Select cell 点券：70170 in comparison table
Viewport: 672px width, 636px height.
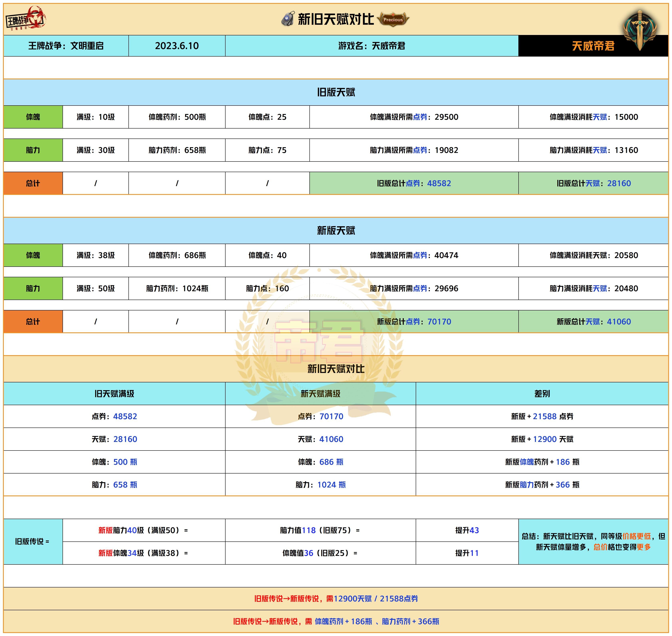[320, 416]
